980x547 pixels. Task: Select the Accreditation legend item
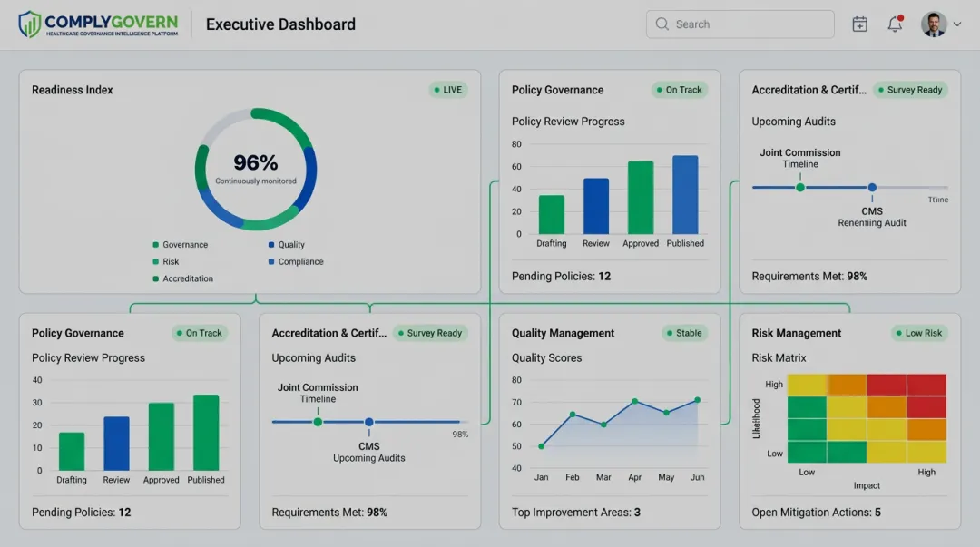pyautogui.click(x=182, y=278)
